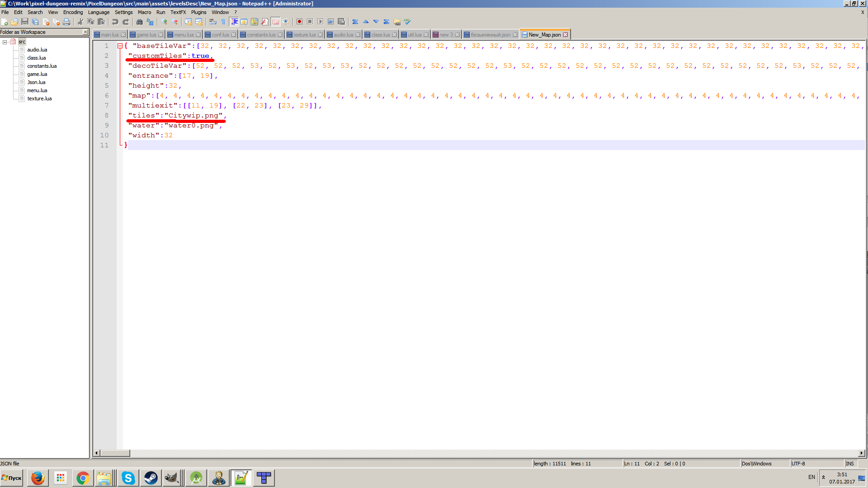Toggle Show All Characters pilcrow button
The width and height of the screenshot is (868, 488).
[x=223, y=22]
